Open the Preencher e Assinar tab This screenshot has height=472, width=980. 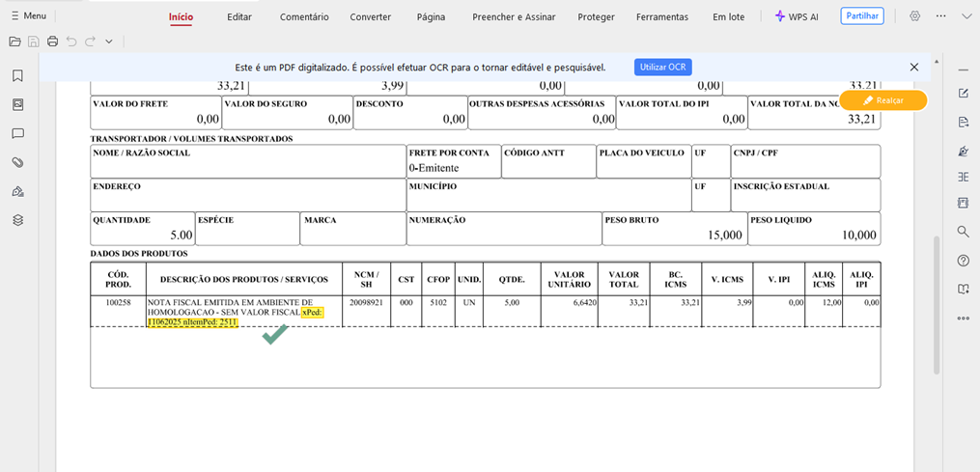click(514, 16)
